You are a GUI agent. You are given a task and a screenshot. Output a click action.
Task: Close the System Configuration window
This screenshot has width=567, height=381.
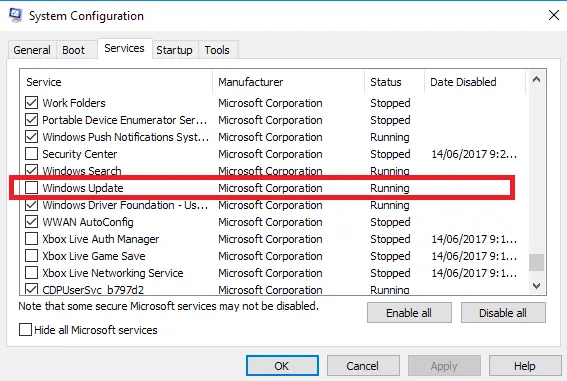click(554, 15)
